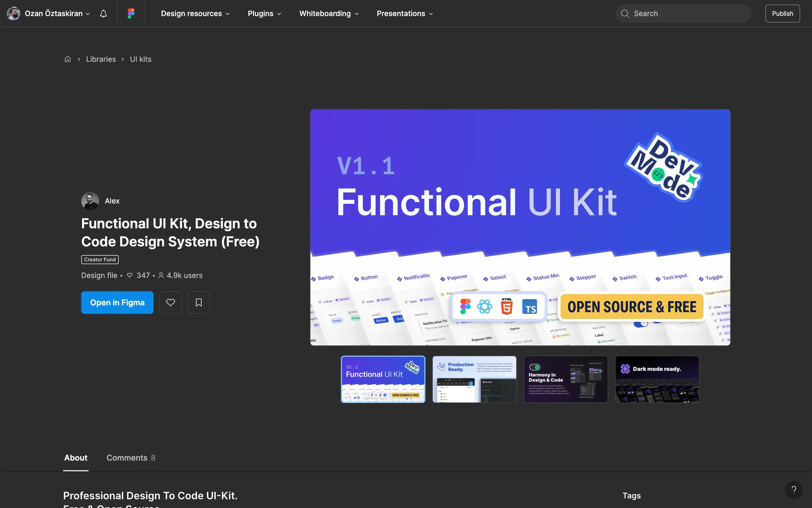Click the Tags heading
This screenshot has height=508, width=812.
coord(632,496)
